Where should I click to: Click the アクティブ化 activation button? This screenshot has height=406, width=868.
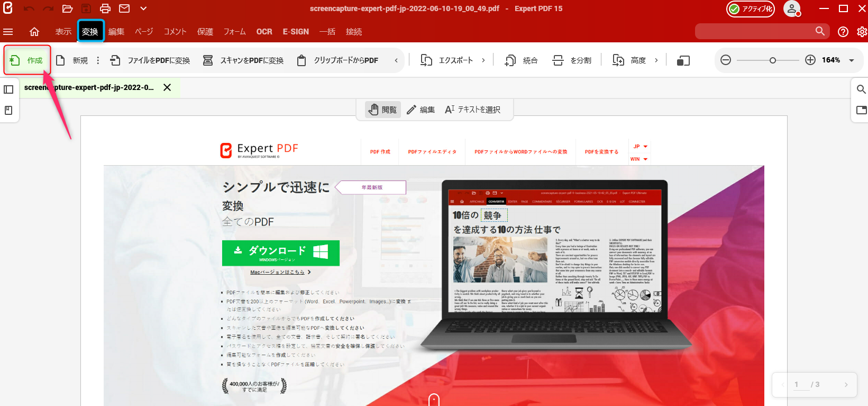[751, 9]
